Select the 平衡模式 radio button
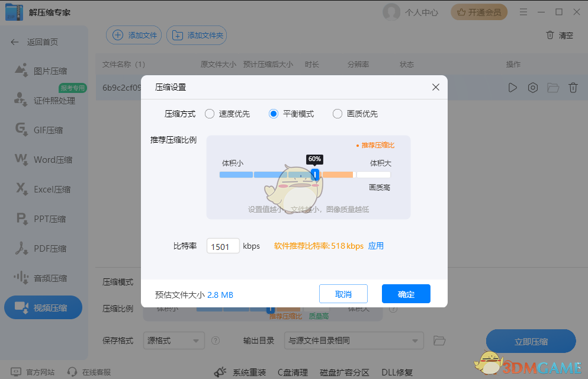The image size is (588, 379). [x=272, y=114]
